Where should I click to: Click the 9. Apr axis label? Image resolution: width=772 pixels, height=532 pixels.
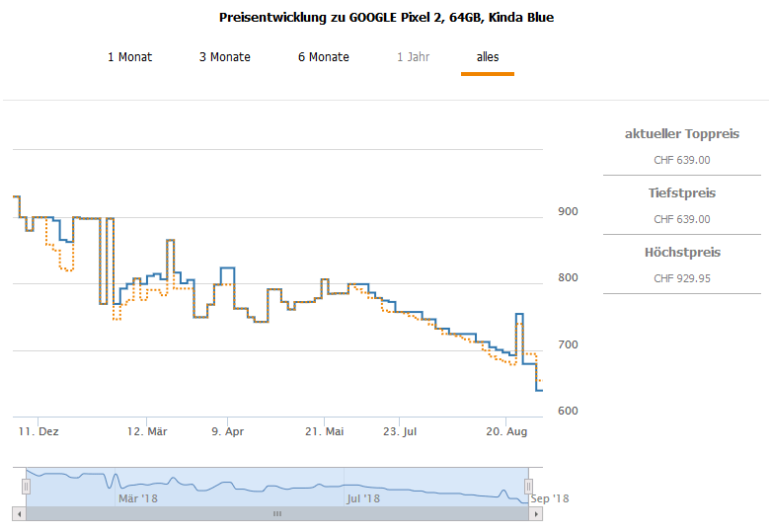coord(228,431)
